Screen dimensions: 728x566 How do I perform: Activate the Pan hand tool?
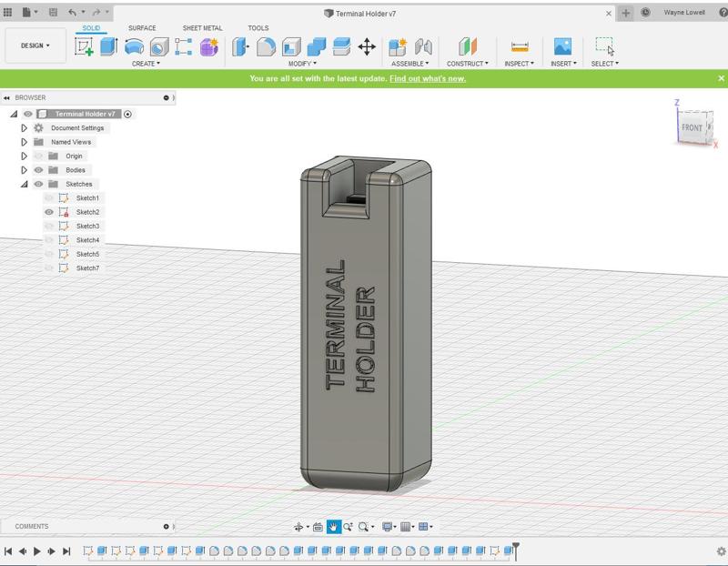pos(334,527)
